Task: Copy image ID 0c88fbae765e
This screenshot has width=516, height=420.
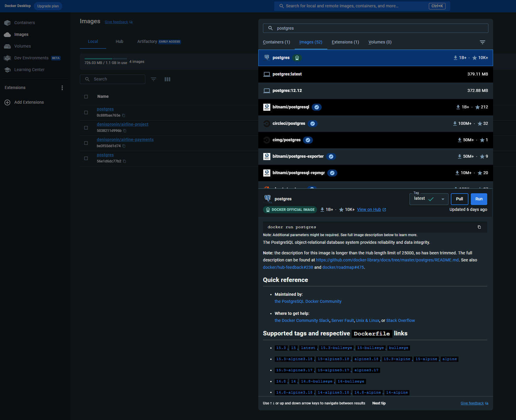Action: pos(124,115)
